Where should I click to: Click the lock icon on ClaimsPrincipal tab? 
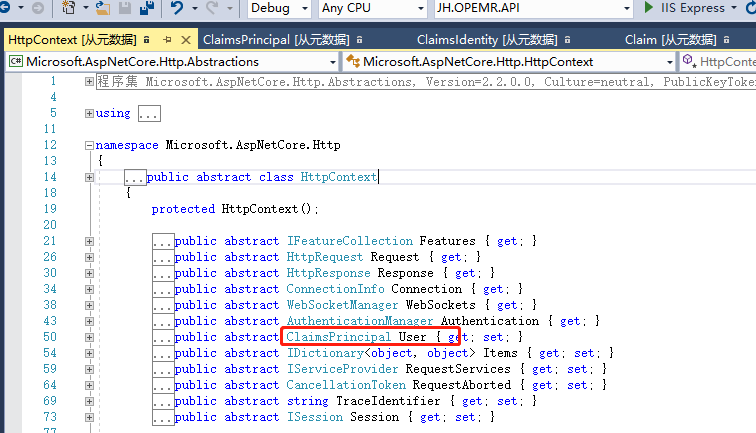(359, 40)
